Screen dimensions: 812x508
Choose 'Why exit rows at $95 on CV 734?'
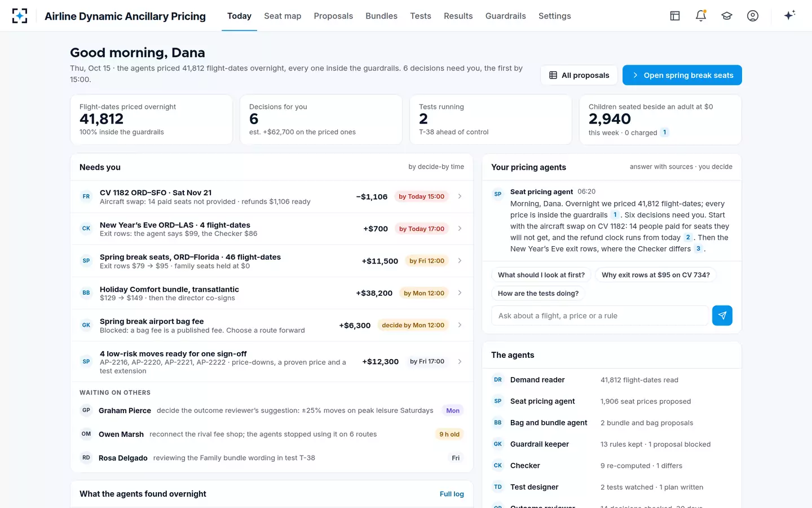coord(656,275)
